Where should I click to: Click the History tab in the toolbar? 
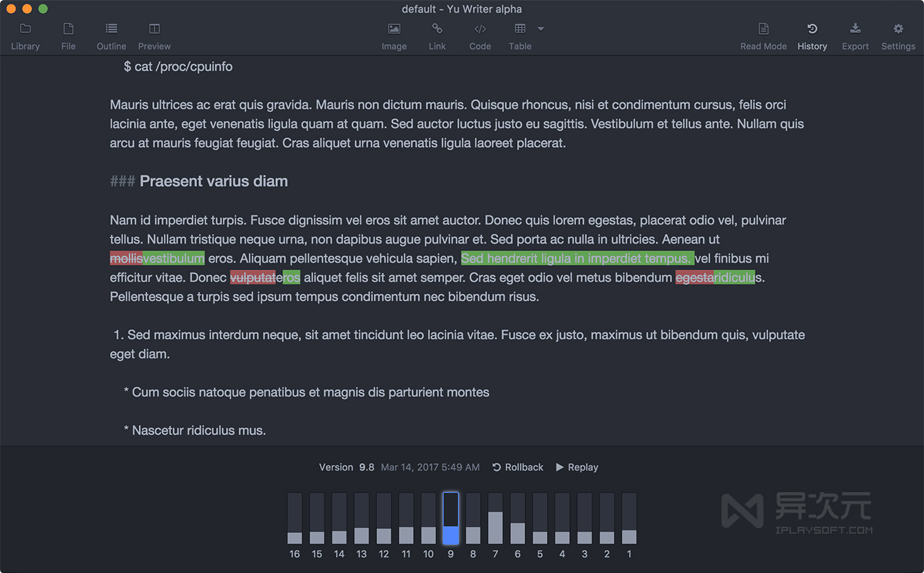tap(812, 35)
